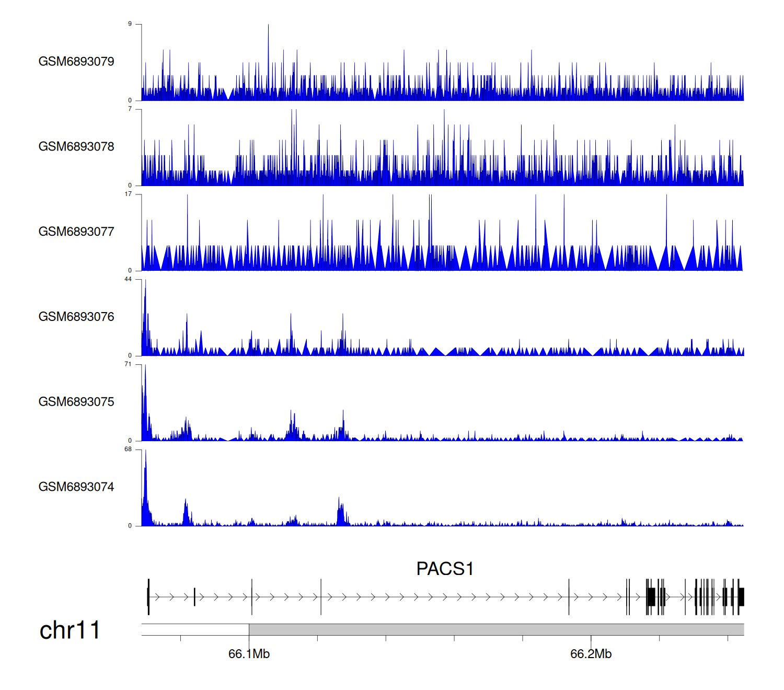Click the GSM6893075 track label
The width and height of the screenshot is (784, 690).
pyautogui.click(x=76, y=402)
